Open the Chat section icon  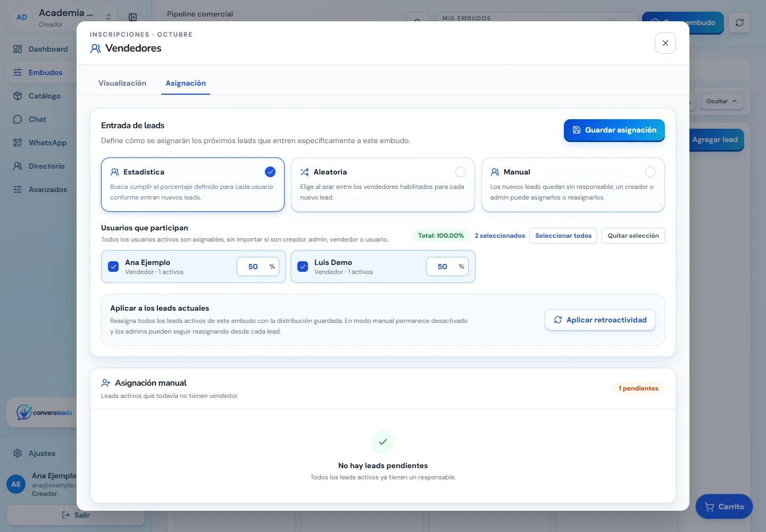click(18, 119)
